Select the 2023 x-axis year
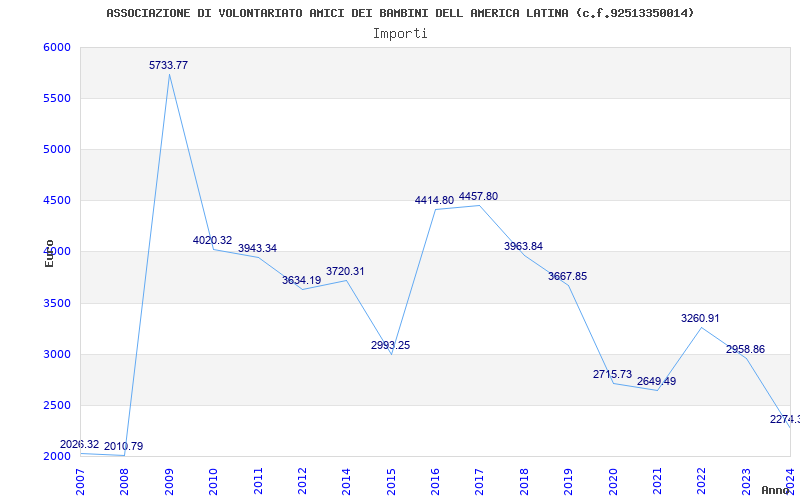 point(746,481)
